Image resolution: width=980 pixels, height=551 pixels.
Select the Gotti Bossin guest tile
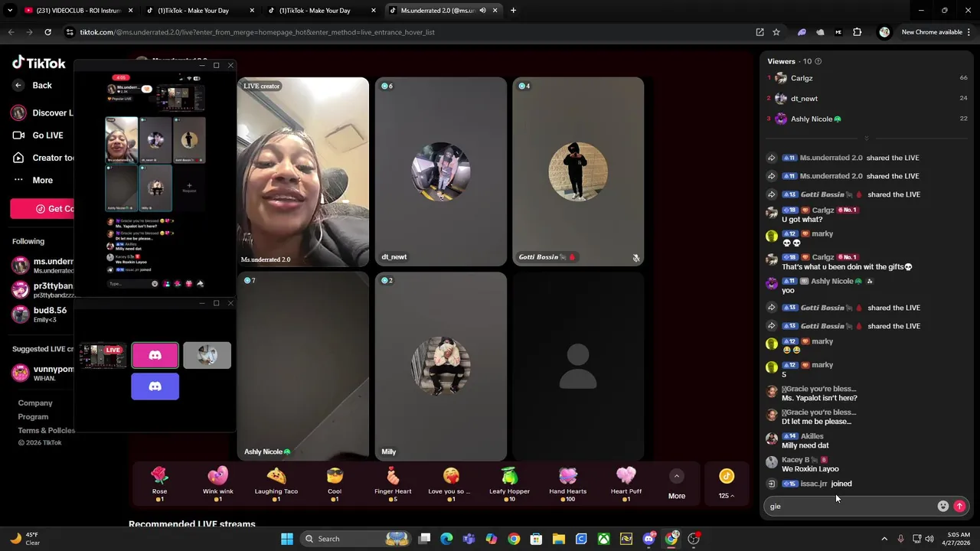578,171
